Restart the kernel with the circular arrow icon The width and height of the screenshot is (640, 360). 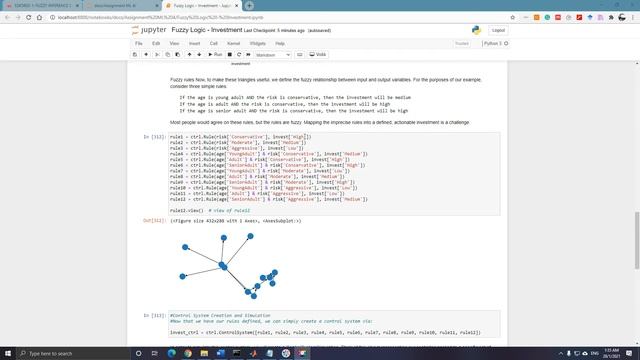click(239, 54)
